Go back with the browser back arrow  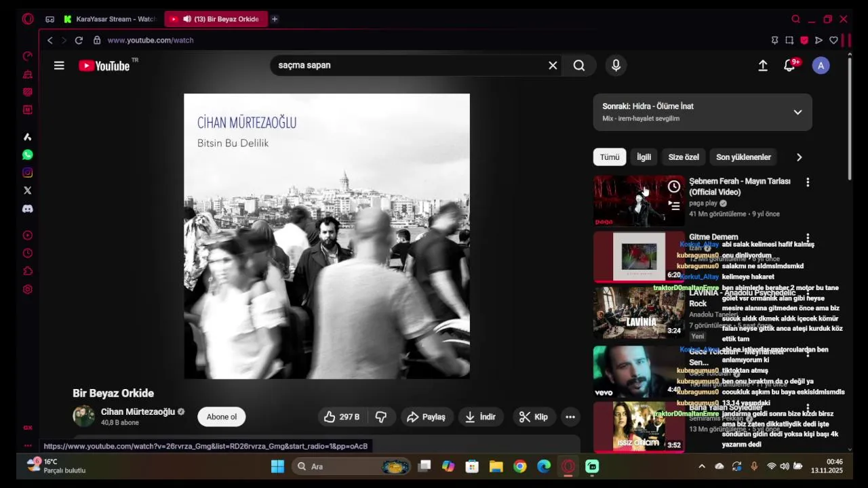(50, 41)
